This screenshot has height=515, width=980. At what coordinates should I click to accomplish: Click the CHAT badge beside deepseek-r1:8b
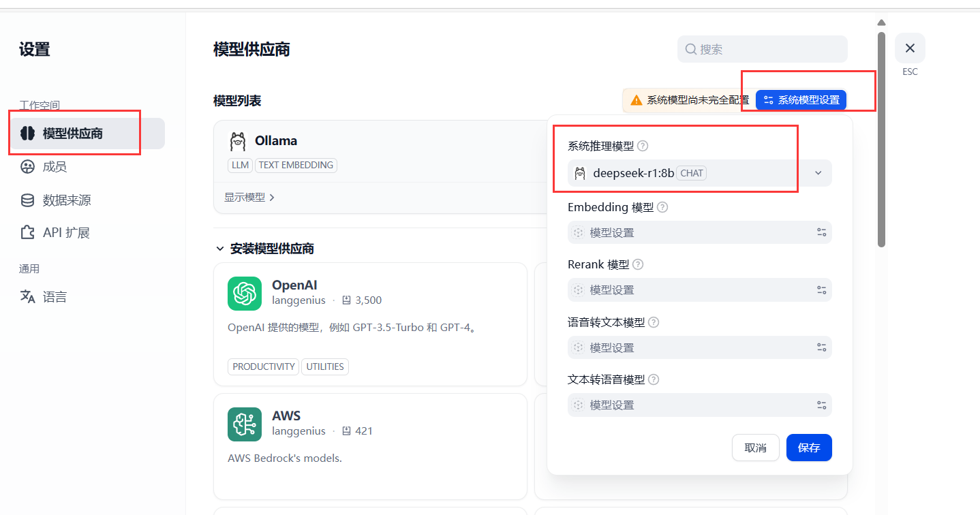[x=692, y=173]
